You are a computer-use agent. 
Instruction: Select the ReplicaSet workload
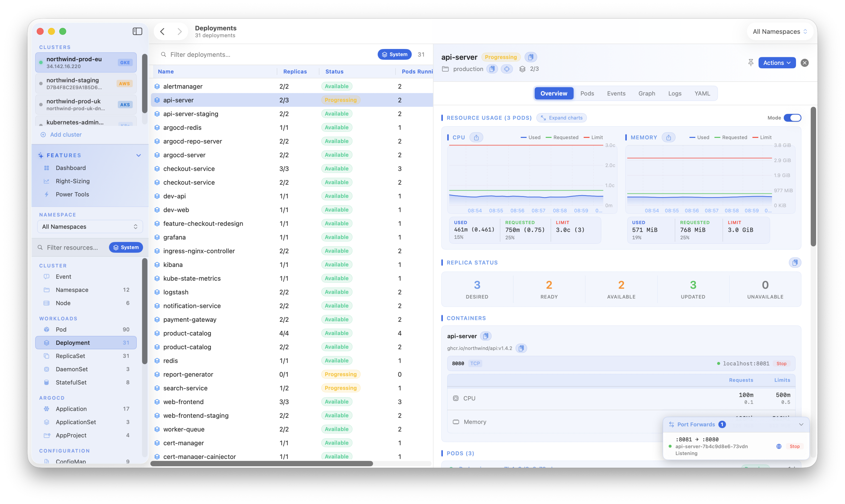86,356
